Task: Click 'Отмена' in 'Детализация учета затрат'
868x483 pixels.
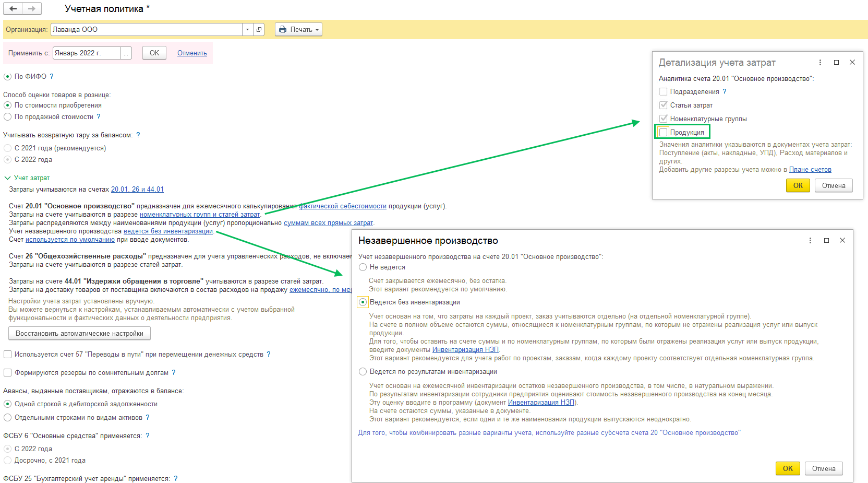Action: coord(834,185)
